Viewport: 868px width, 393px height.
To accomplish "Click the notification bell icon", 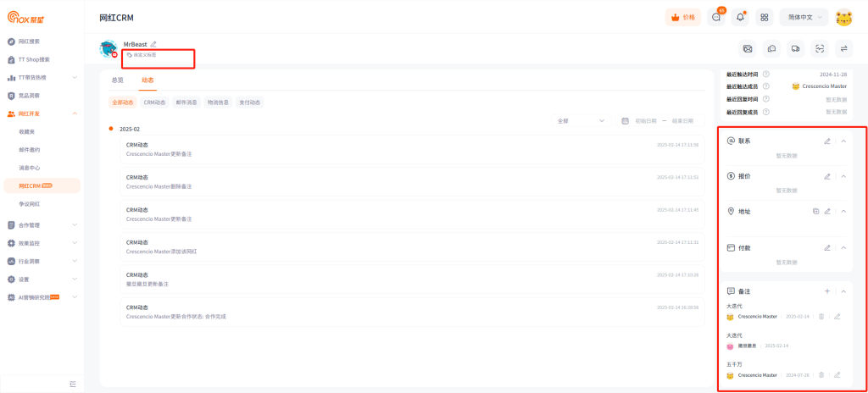I will (717, 17).
